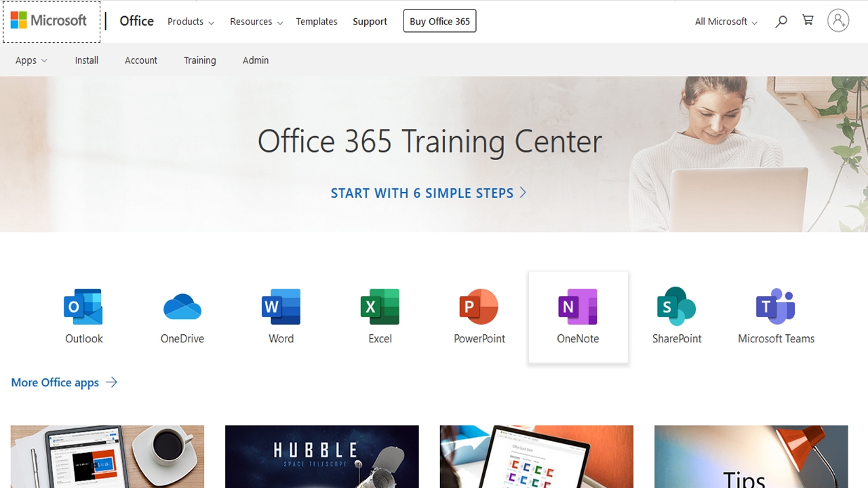Click the Buy Office 365 button

click(439, 21)
